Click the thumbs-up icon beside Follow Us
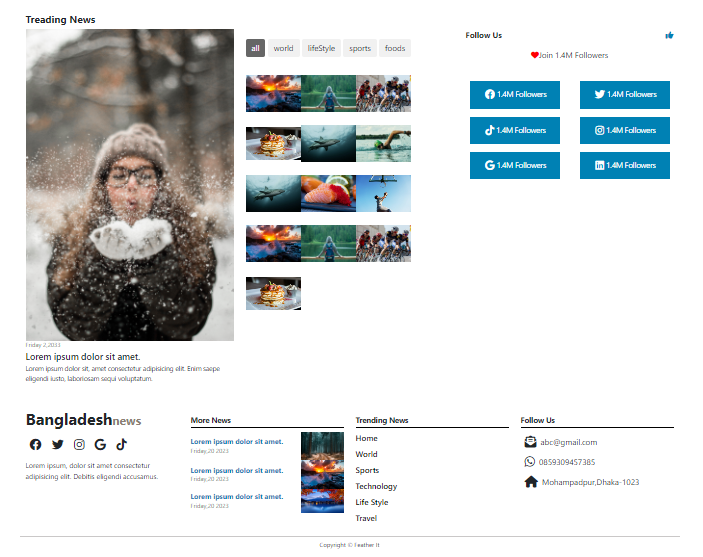This screenshot has height=557, width=703. (x=669, y=36)
